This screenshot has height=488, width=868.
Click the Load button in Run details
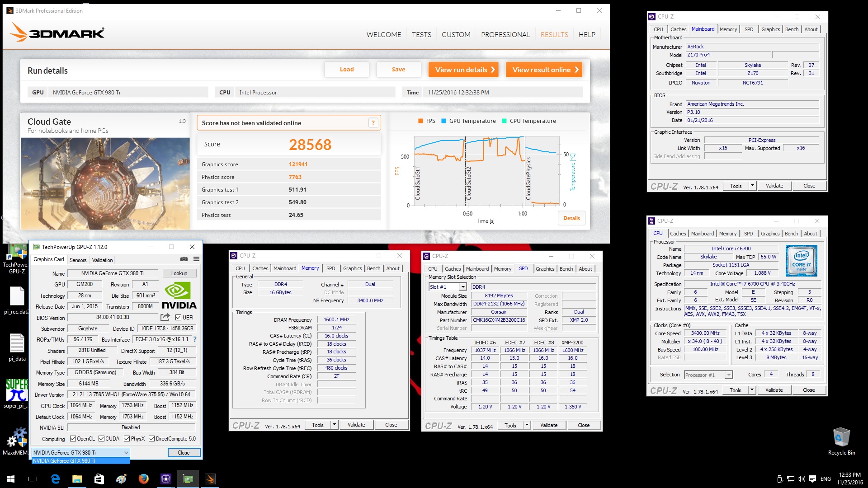pyautogui.click(x=347, y=70)
